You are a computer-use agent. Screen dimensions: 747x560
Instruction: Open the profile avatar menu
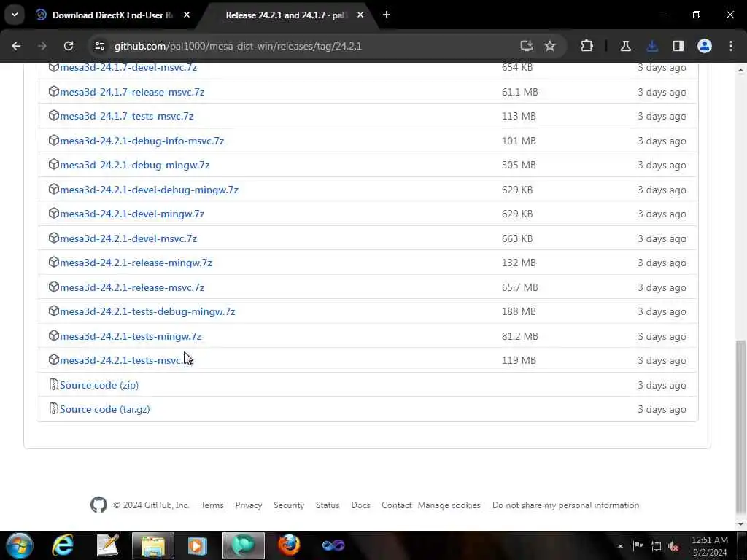click(x=705, y=46)
